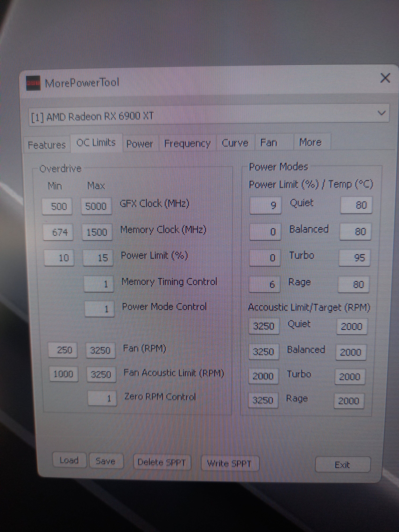Switch to the Fan tab

click(x=269, y=143)
